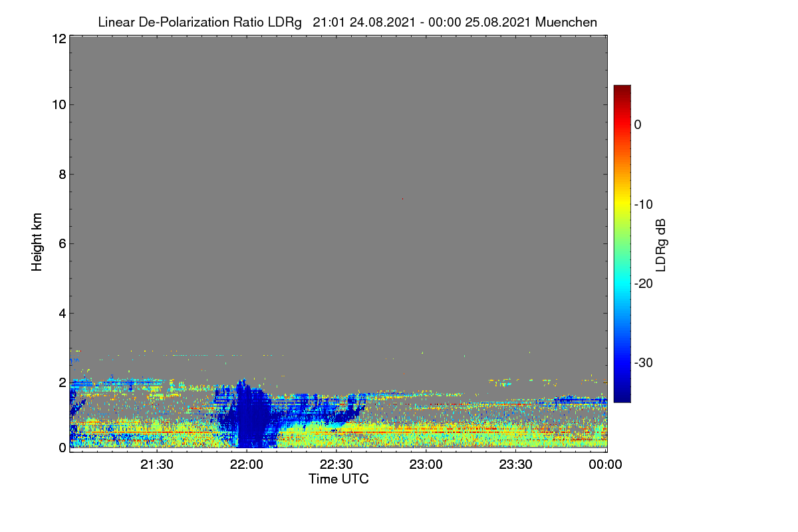Click the 'LDRg dB' colorbar label
798x532 pixels.
[x=661, y=244]
